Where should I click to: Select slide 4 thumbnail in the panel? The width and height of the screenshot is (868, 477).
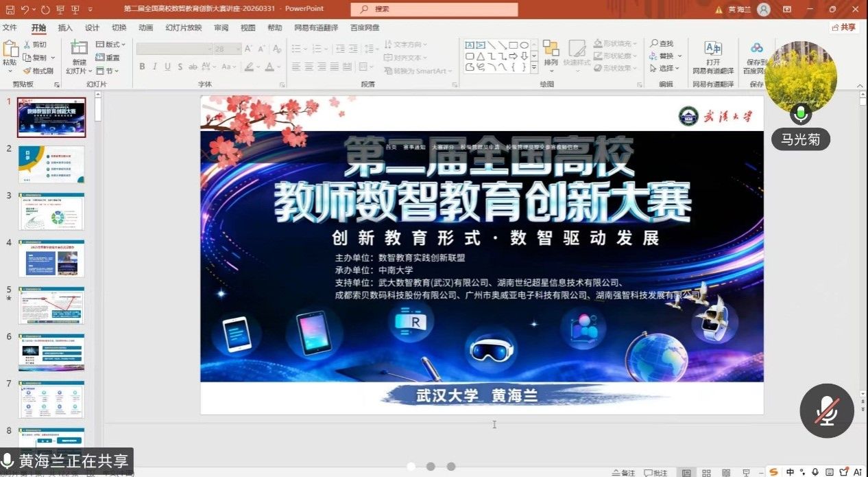pos(51,258)
